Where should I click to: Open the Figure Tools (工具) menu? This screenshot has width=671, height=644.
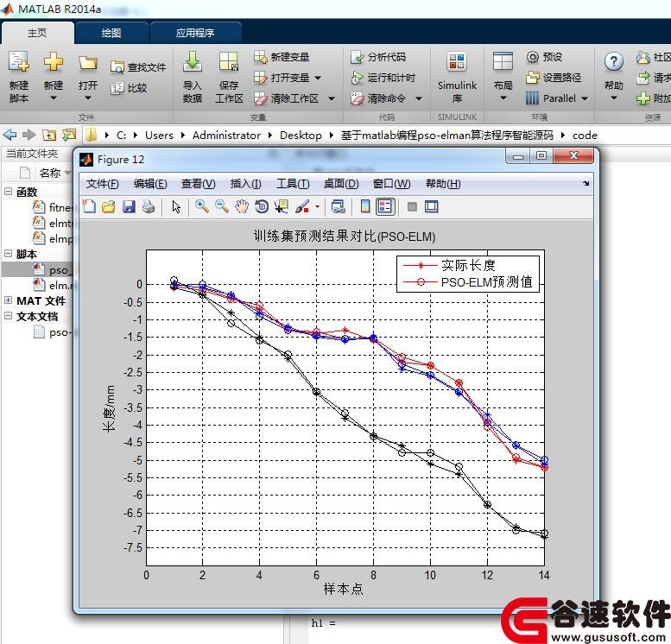tap(293, 184)
